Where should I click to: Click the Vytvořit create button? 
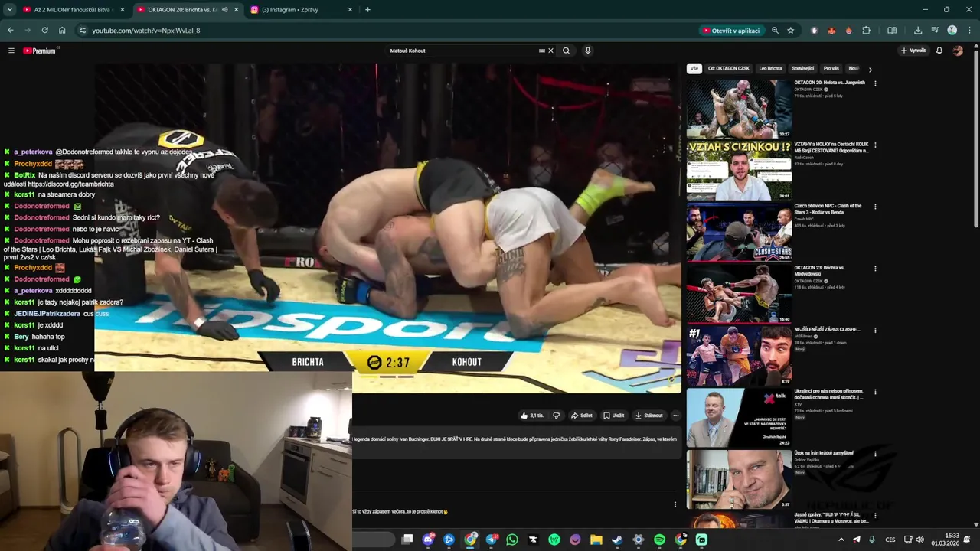click(913, 51)
